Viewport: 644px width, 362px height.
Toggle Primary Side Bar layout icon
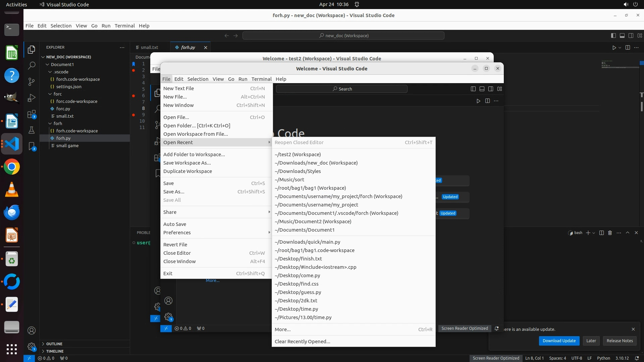tap(613, 36)
